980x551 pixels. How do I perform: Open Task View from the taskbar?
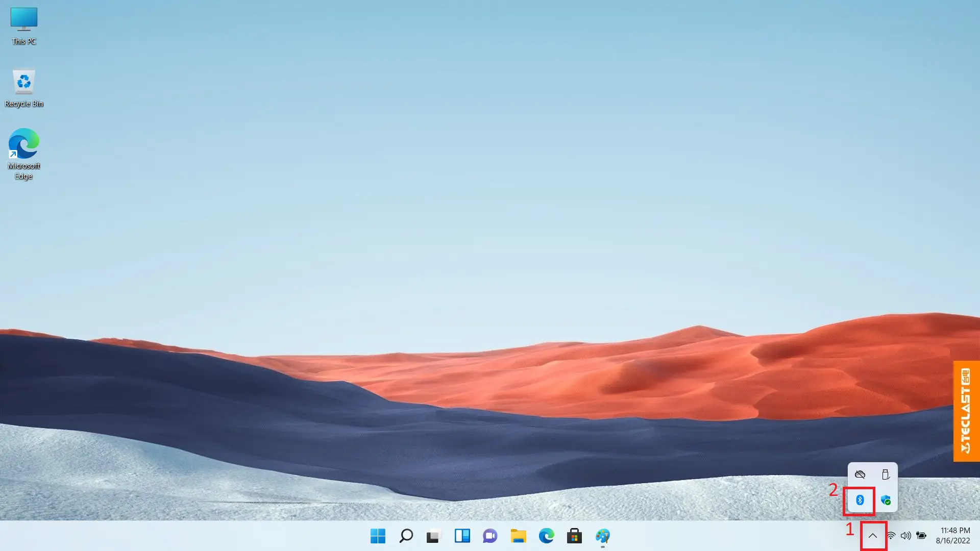pyautogui.click(x=433, y=536)
